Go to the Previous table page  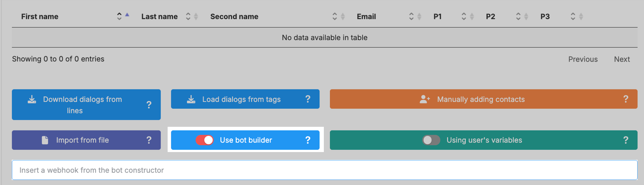[x=583, y=59]
